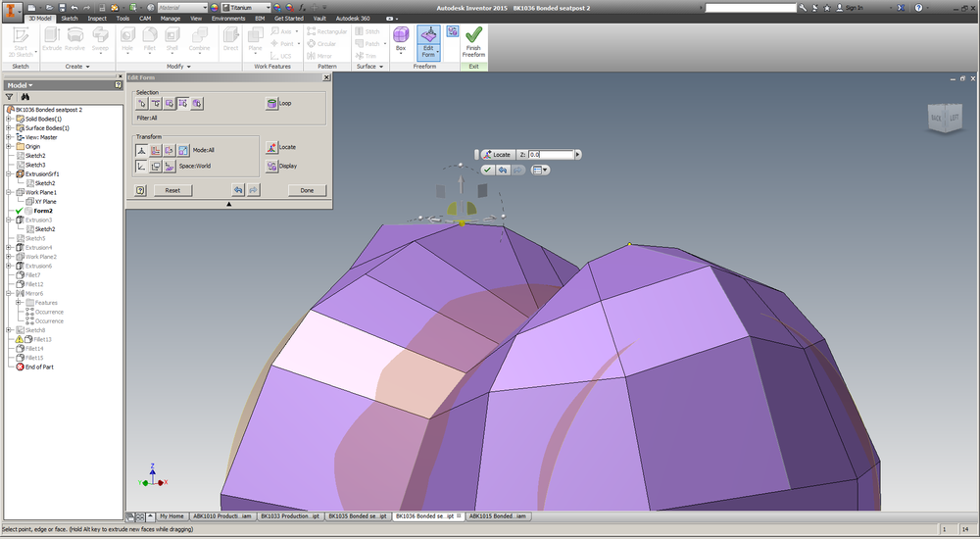The image size is (980, 539).
Task: Click the undo arrow in viewport mini-toolbar
Action: click(503, 171)
